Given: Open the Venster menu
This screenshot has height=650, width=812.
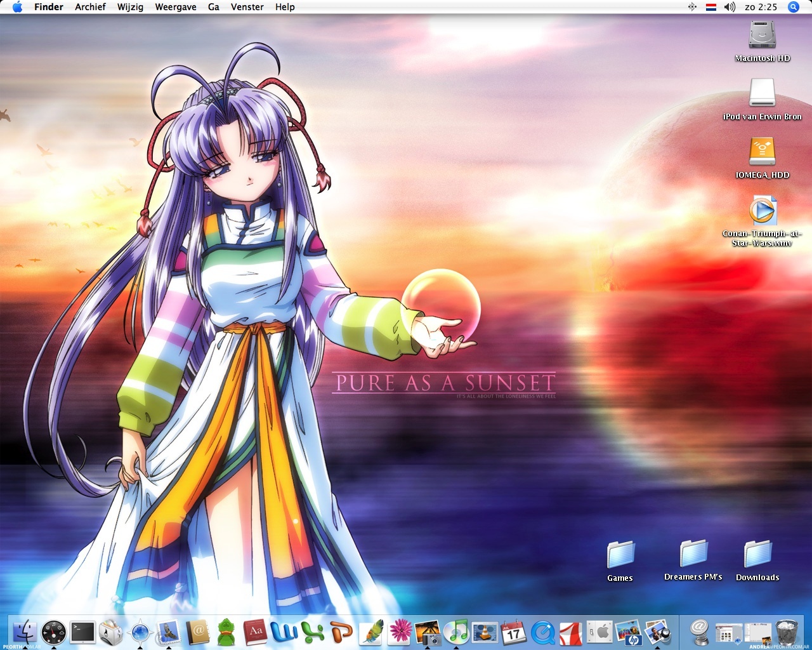Looking at the screenshot, I should coord(247,7).
